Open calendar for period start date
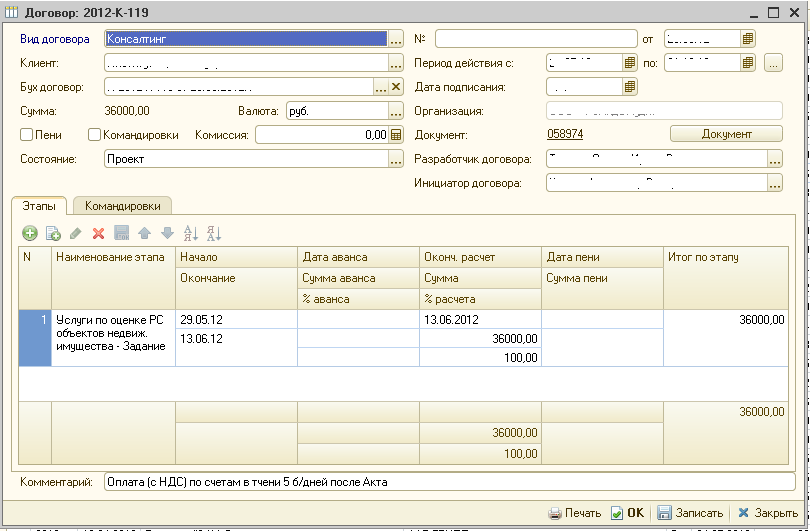810x531 pixels. 629,63
